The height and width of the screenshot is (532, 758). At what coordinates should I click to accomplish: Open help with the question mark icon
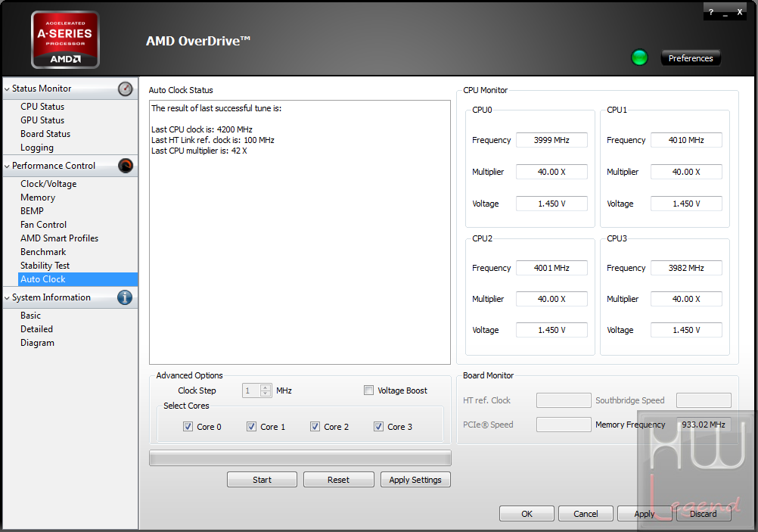tap(711, 12)
